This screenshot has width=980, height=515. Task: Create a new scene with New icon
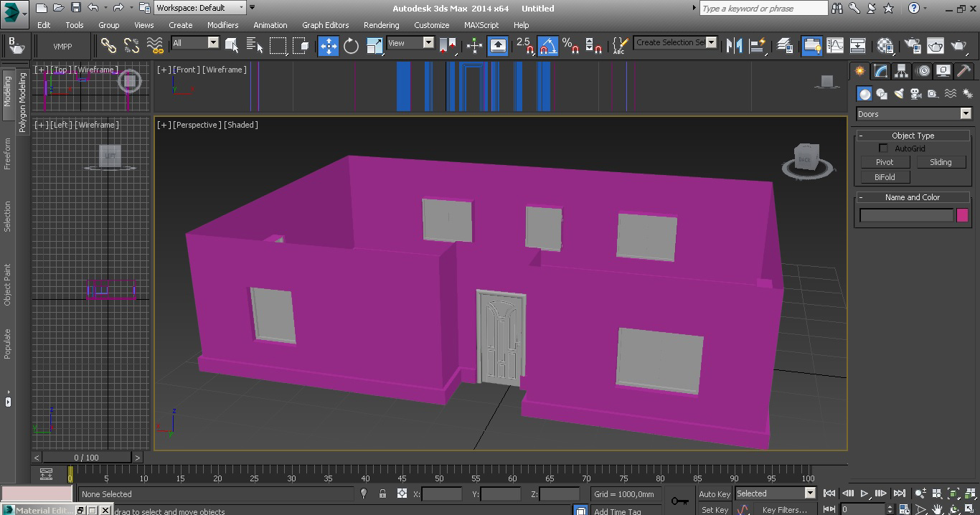41,8
